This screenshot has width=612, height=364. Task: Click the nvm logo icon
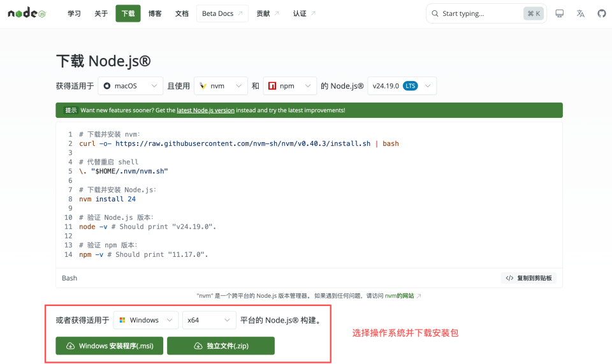pyautogui.click(x=203, y=86)
